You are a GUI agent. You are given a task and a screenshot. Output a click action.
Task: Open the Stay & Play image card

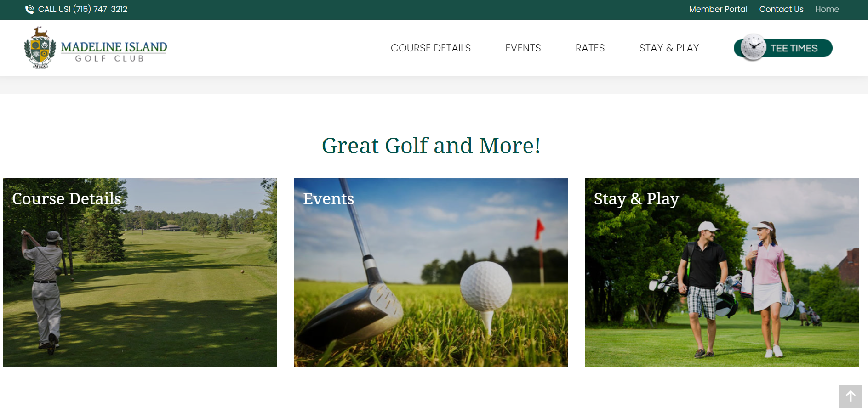point(722,273)
